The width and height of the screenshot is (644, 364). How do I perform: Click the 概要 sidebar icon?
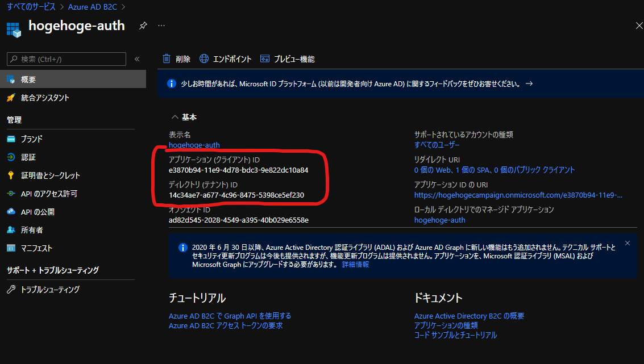click(x=11, y=79)
